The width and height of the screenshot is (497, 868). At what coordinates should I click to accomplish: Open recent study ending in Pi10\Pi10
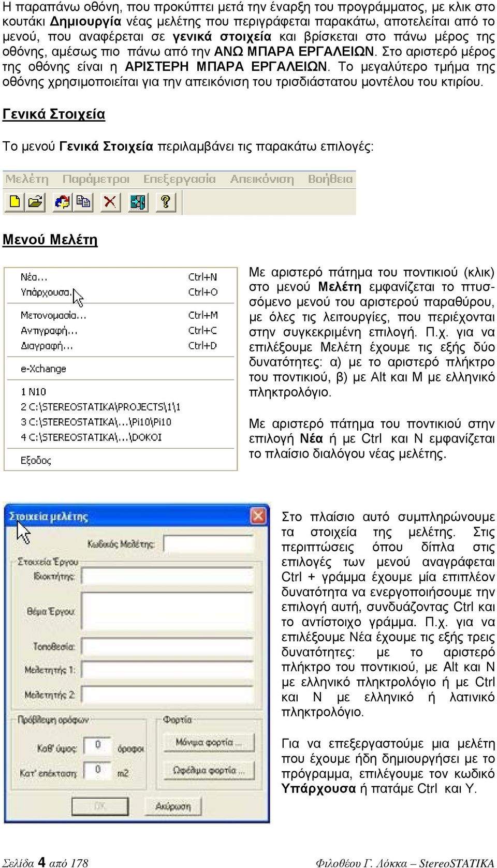click(x=119, y=422)
